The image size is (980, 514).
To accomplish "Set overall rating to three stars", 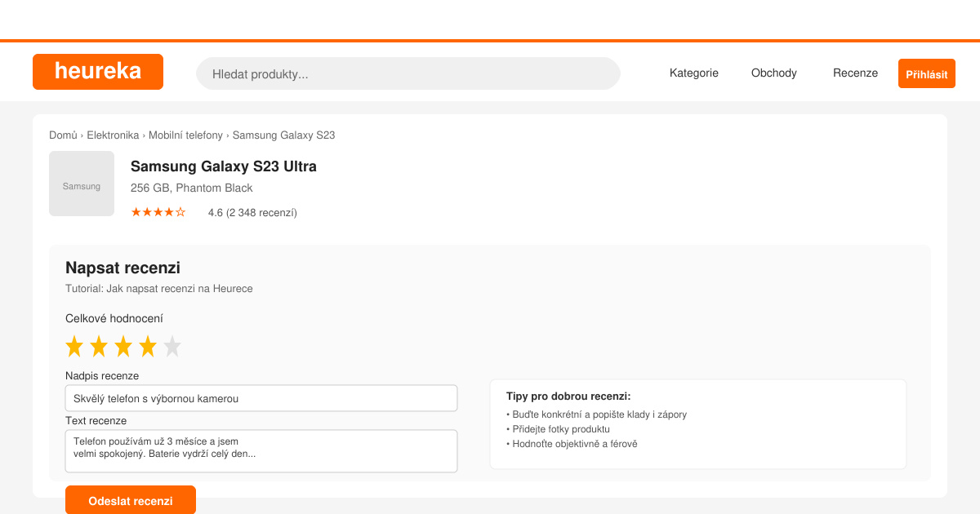I will click(x=123, y=347).
